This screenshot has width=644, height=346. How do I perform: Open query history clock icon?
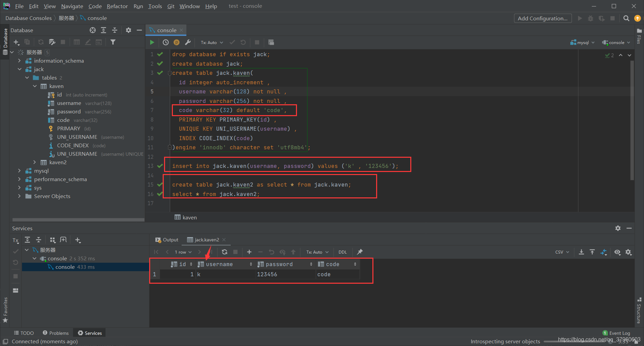click(165, 42)
